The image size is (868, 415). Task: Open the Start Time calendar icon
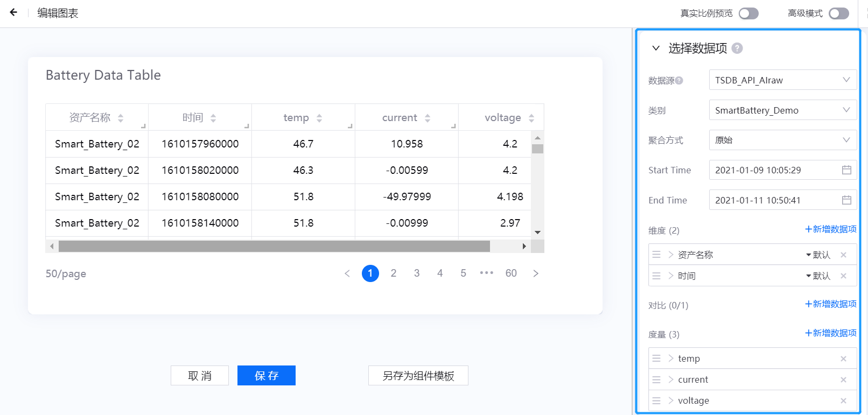[846, 170]
